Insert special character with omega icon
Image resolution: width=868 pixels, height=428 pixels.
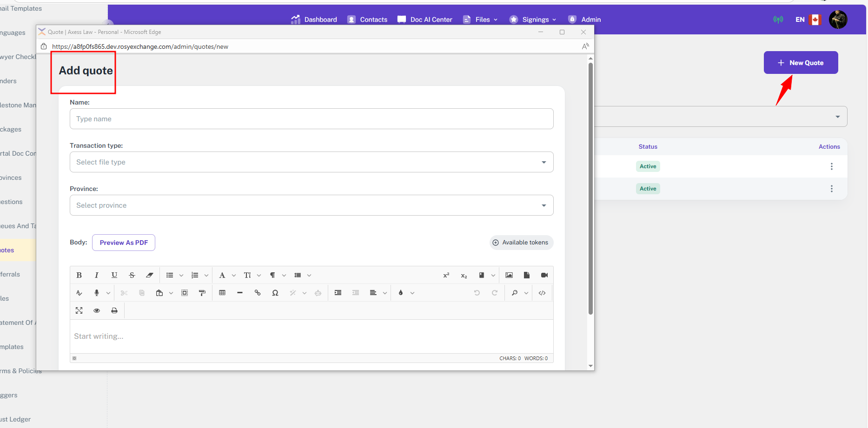275,293
